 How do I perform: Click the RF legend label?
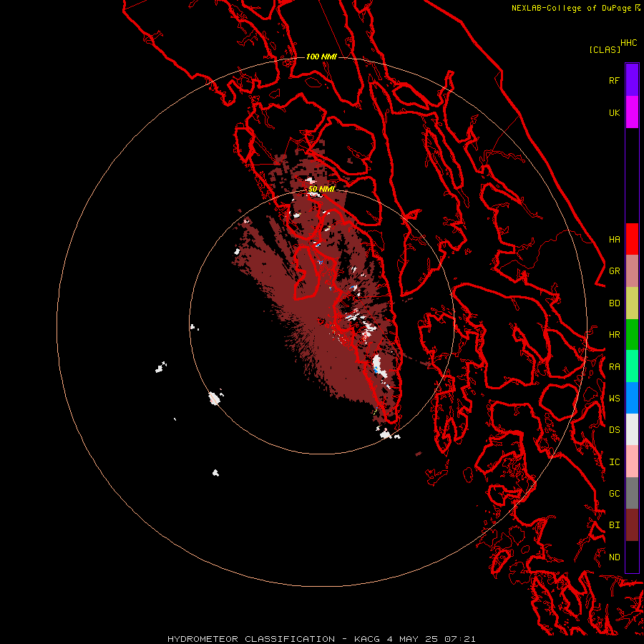tap(614, 81)
